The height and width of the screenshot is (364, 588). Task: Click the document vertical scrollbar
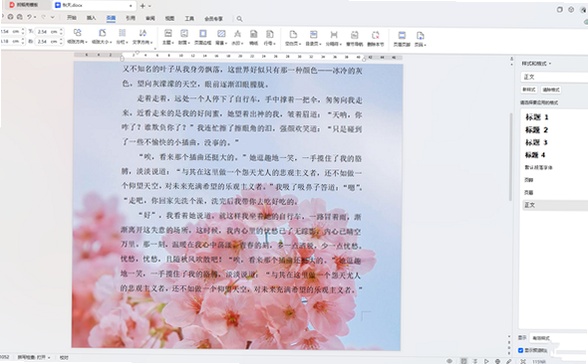tap(510, 157)
